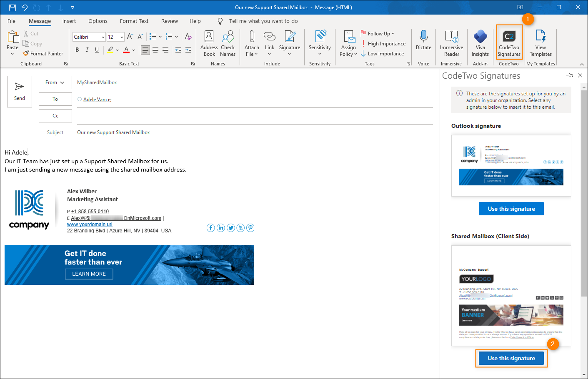
Task: Pin the CodeTwo Signatures pane
Action: (570, 75)
